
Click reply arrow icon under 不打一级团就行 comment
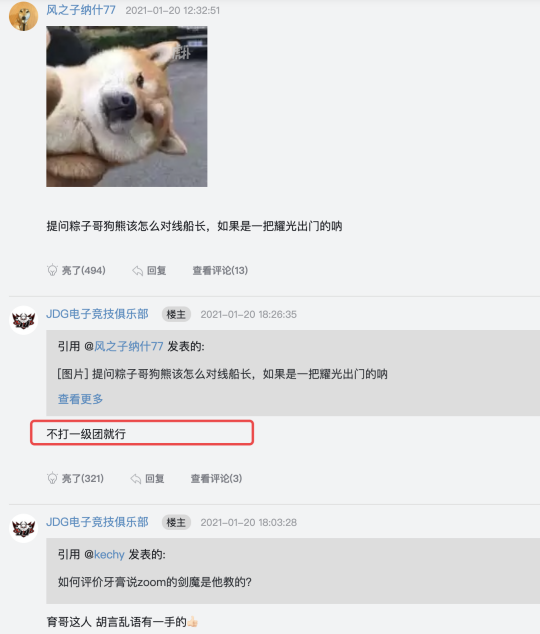[x=136, y=479]
